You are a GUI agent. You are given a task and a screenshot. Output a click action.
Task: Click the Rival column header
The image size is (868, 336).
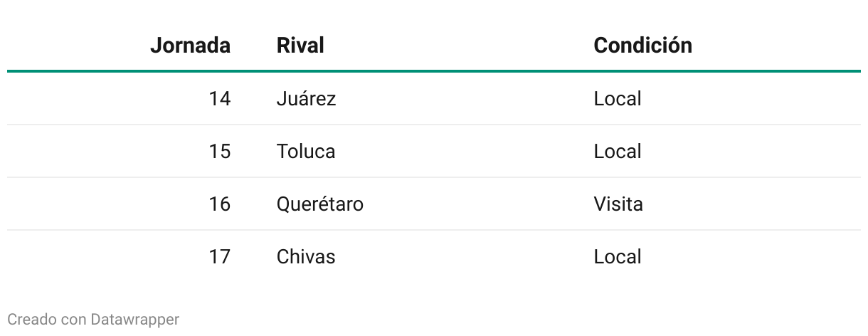[300, 46]
